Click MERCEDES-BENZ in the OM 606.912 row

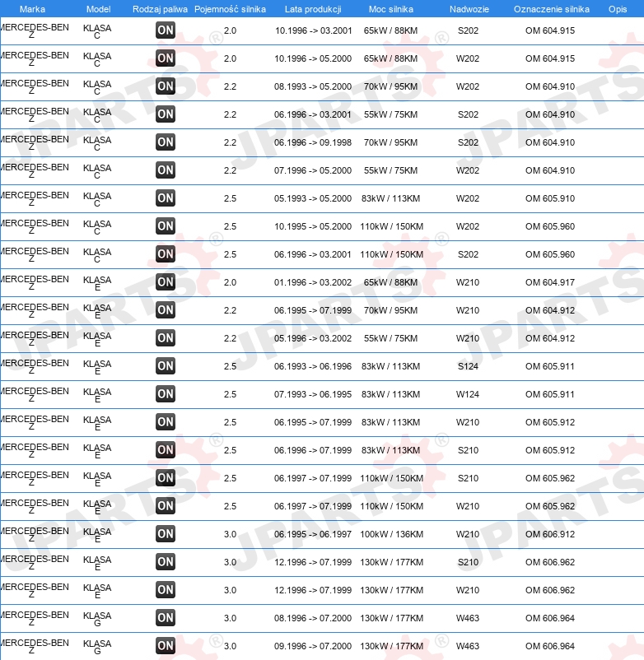click(35, 535)
